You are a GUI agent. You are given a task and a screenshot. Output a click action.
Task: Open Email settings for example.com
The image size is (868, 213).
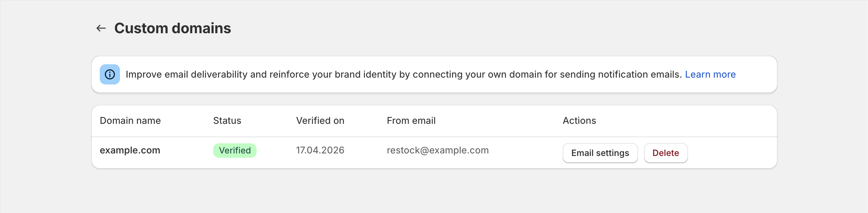point(600,153)
